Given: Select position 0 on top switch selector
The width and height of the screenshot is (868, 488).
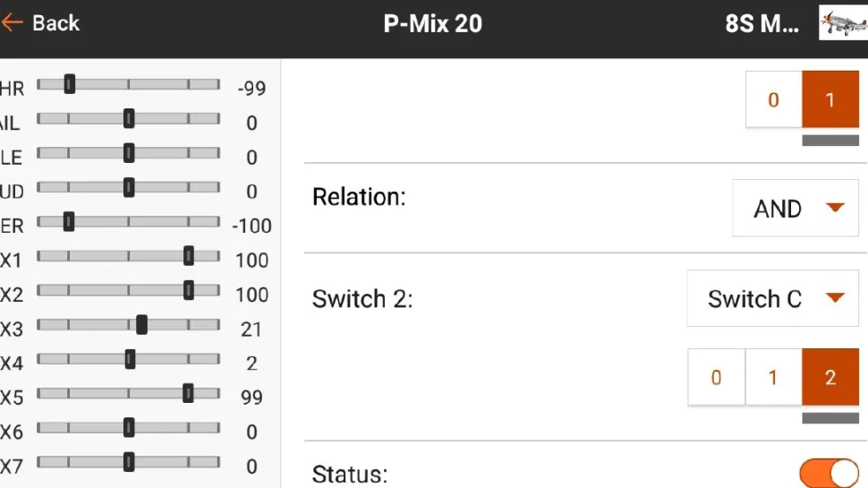Looking at the screenshot, I should pyautogui.click(x=774, y=99).
